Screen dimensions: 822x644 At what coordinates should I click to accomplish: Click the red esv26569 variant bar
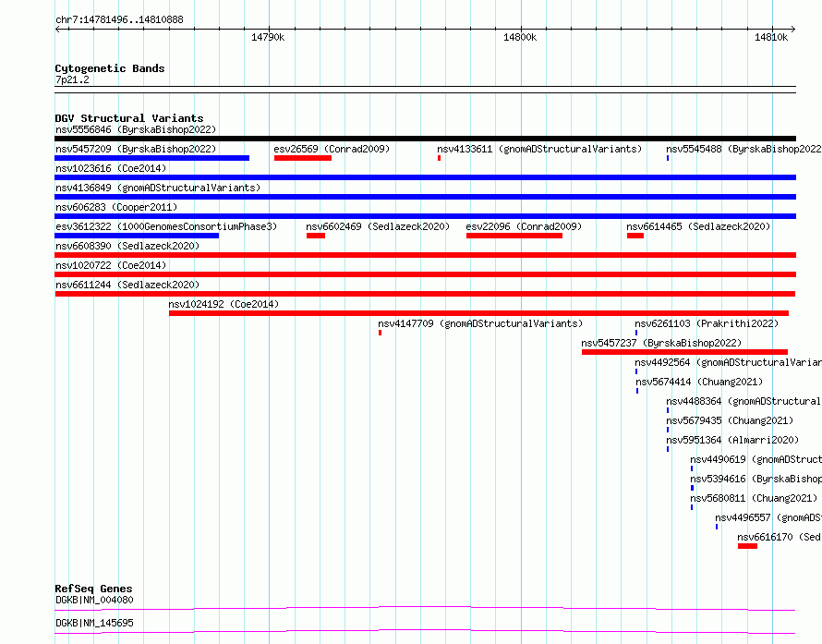pyautogui.click(x=303, y=158)
